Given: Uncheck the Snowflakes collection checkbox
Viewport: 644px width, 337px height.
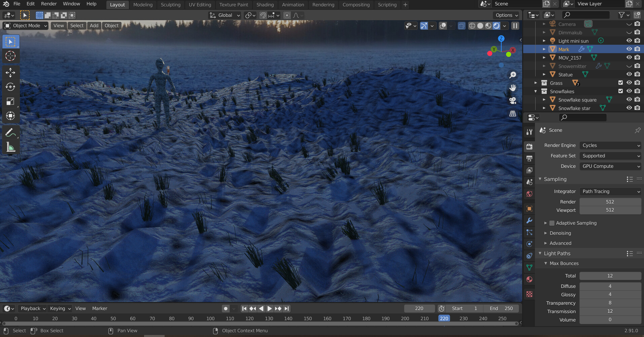Looking at the screenshot, I should point(620,91).
